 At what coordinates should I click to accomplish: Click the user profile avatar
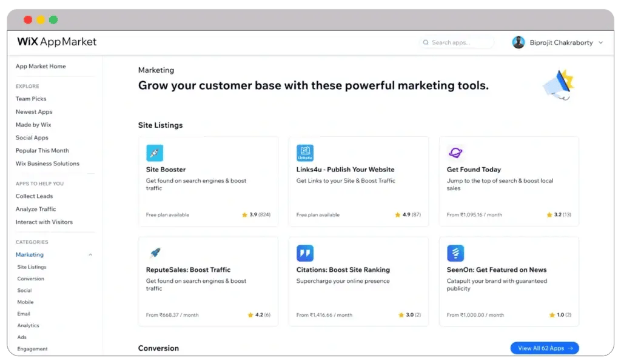[x=519, y=42]
